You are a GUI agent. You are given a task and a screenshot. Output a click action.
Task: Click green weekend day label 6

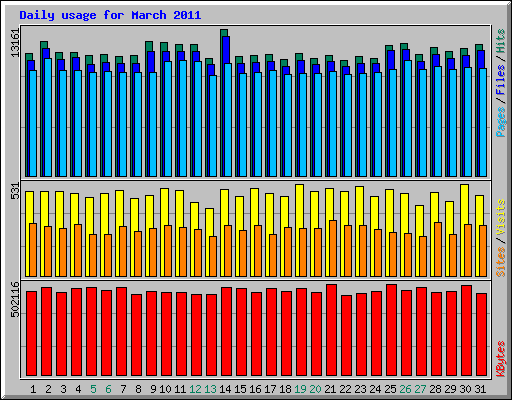tap(108, 389)
